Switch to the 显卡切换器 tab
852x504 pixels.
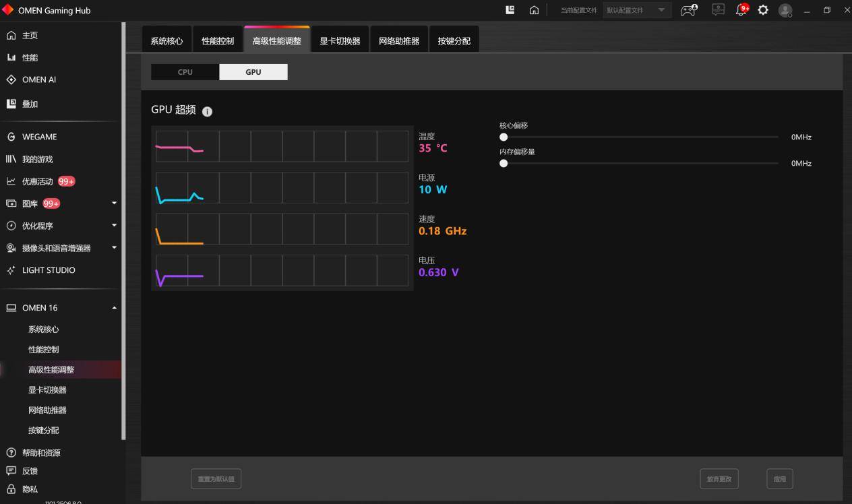[x=340, y=40]
